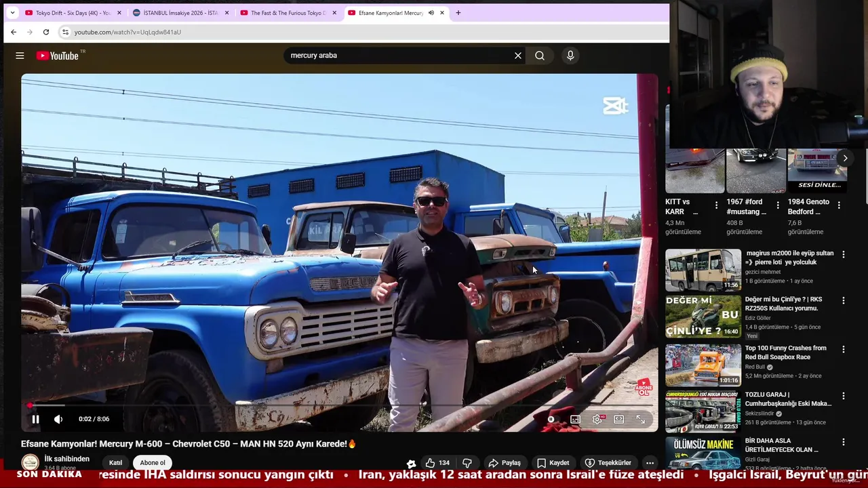Image resolution: width=868 pixels, height=488 pixels.
Task: Open the TOZLU GARAJ Cumhurbaşkanlığı video title
Action: pos(788,399)
